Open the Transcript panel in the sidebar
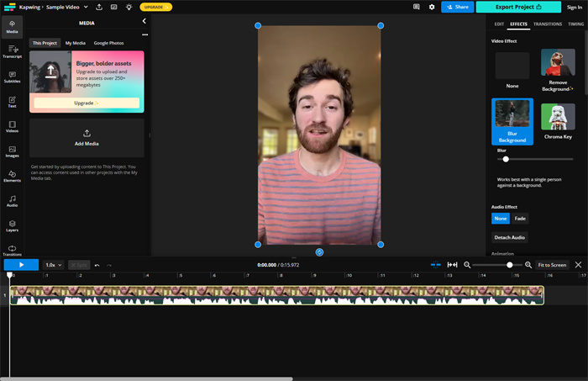 pyautogui.click(x=13, y=51)
